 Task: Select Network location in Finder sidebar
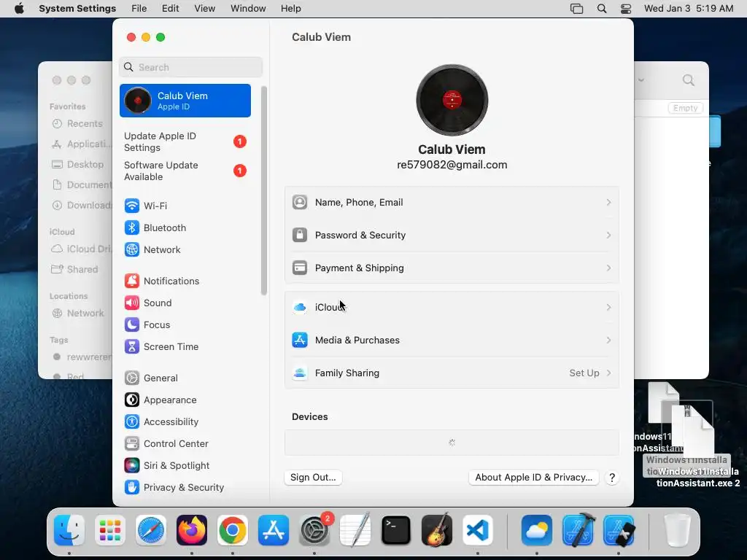77,314
